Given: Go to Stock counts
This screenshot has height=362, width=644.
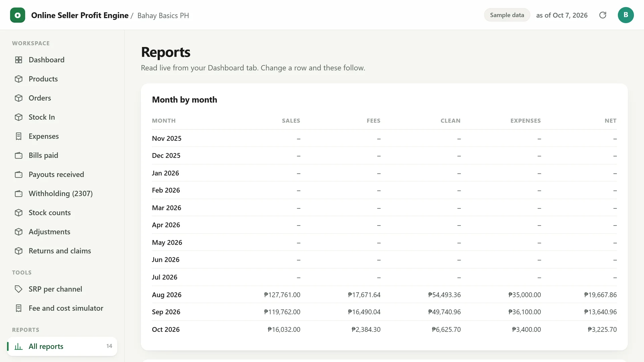Looking at the screenshot, I should 62,213.
